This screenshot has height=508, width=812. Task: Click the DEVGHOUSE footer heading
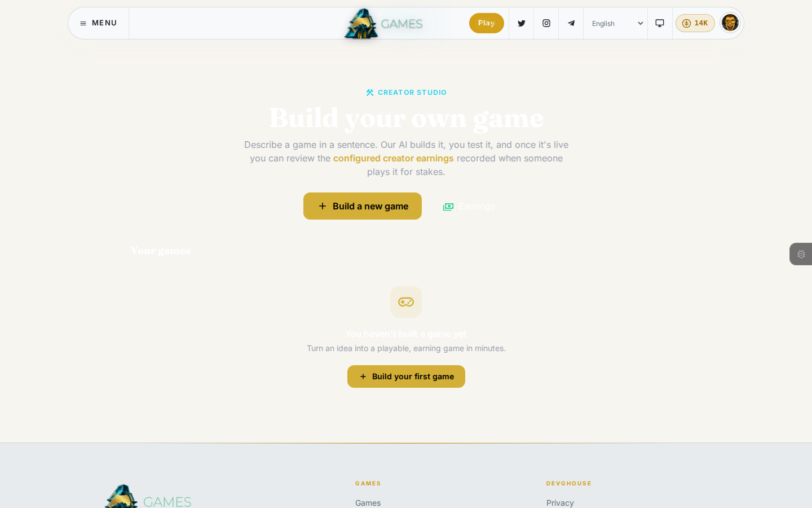(569, 483)
